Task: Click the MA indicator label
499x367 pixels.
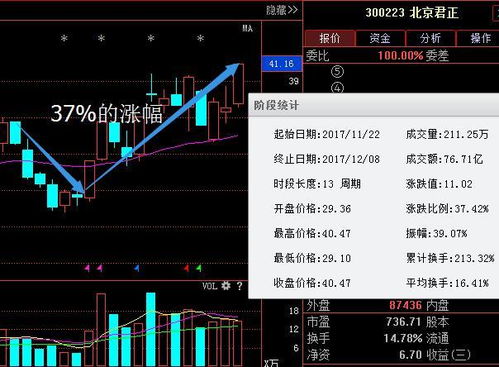Action: 247,29
